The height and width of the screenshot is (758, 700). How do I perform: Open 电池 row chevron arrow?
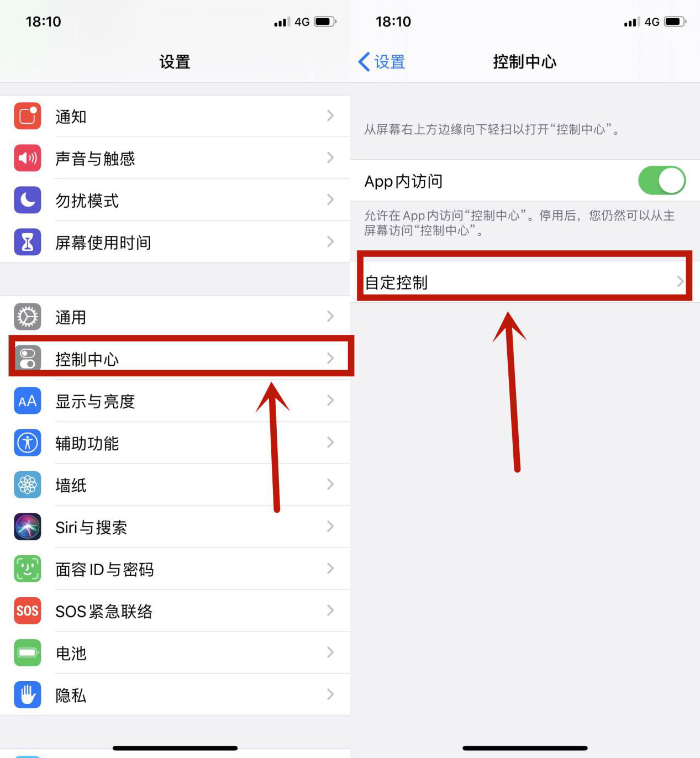330,652
